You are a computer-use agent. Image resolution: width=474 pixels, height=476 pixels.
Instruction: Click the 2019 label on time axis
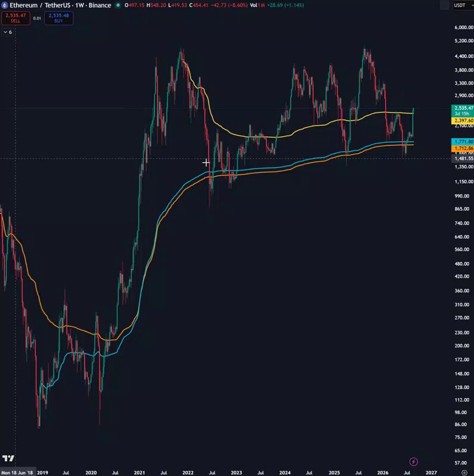coord(42,472)
